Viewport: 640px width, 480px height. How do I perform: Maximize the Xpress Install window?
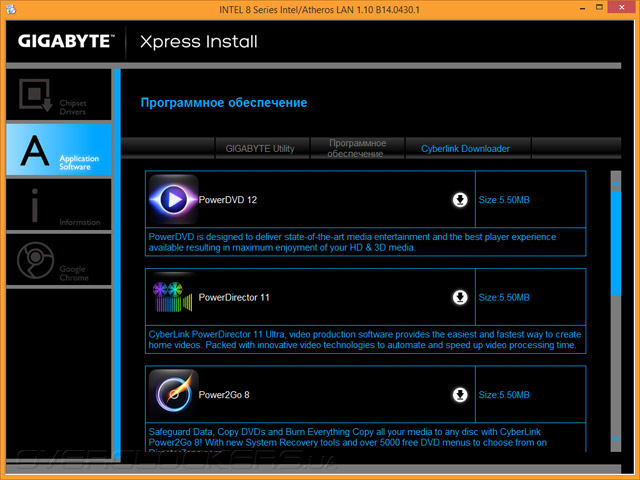[x=599, y=7]
